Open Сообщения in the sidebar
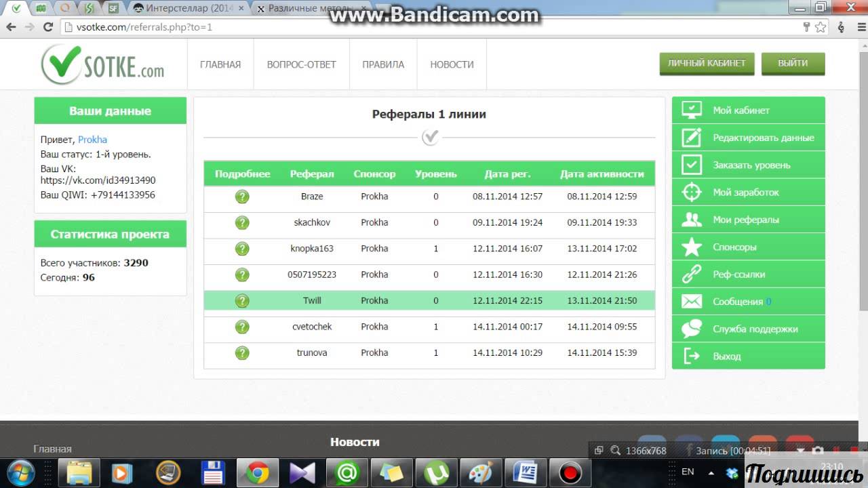This screenshot has width=868, height=488. [x=749, y=302]
